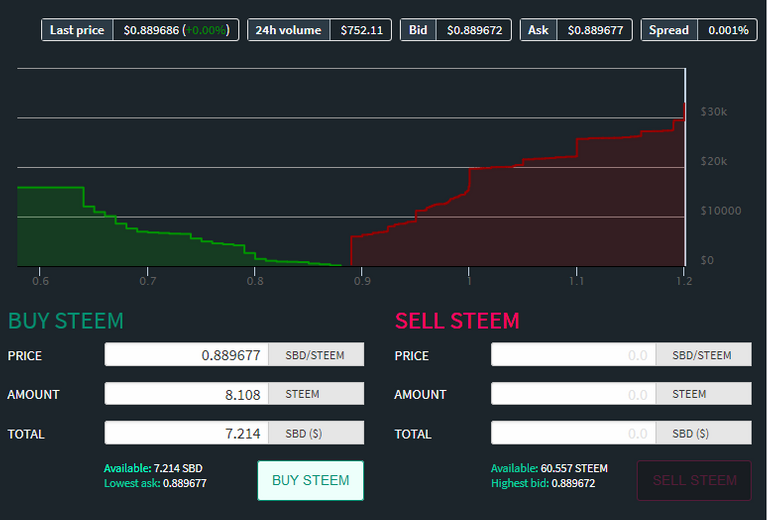Image resolution: width=768 pixels, height=520 pixels.
Task: Click the $30k label on chart axis
Action: coord(714,112)
